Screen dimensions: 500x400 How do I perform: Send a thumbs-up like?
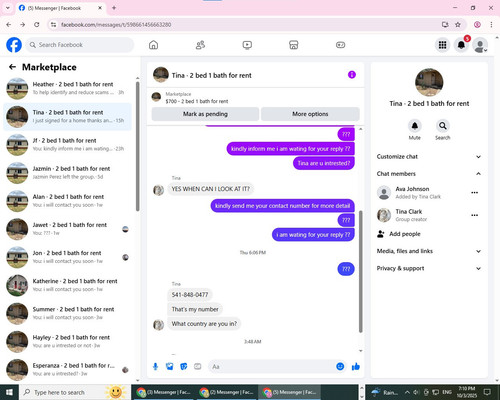(356, 367)
